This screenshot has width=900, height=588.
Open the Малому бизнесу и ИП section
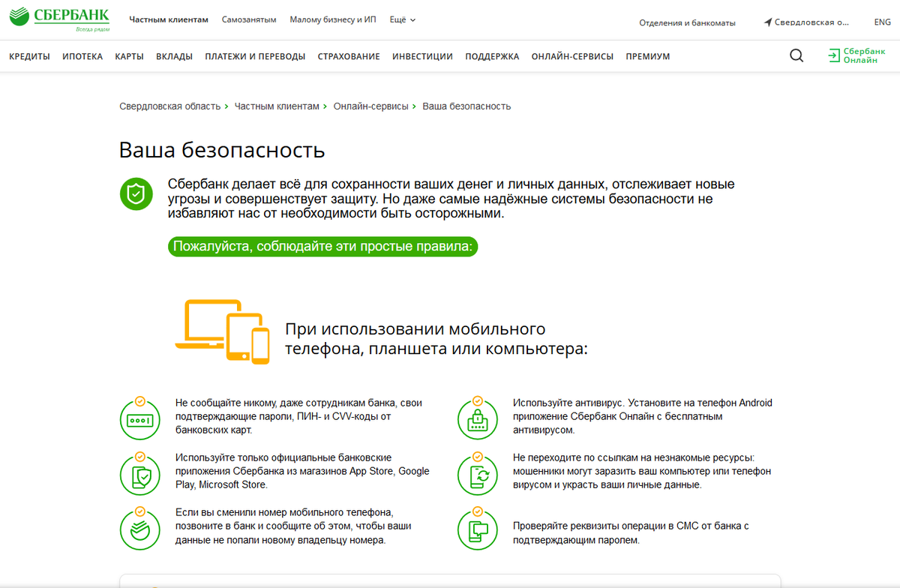pos(333,20)
